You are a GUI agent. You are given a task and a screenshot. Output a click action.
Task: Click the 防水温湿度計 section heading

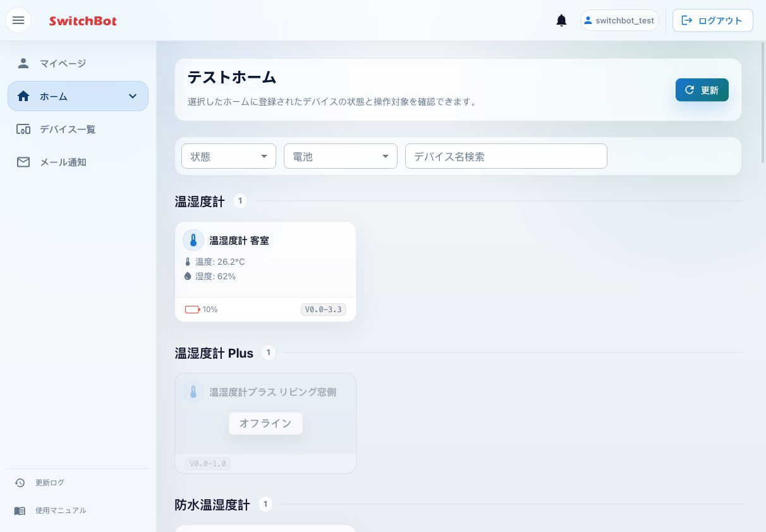click(212, 505)
